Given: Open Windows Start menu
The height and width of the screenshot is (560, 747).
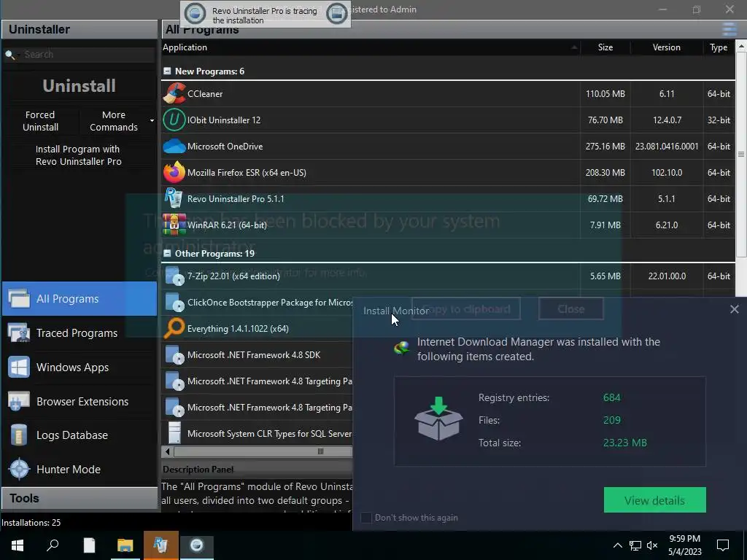Looking at the screenshot, I should pyautogui.click(x=18, y=545).
